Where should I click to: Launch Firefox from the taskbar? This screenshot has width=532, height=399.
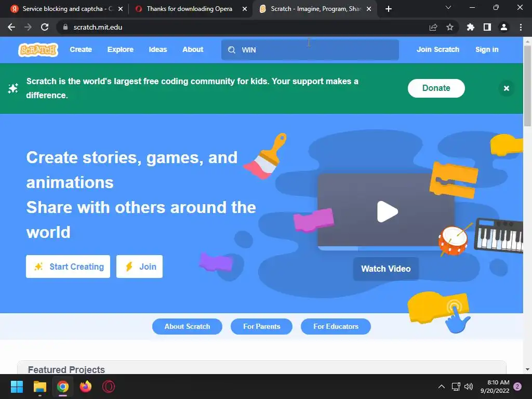(x=86, y=387)
